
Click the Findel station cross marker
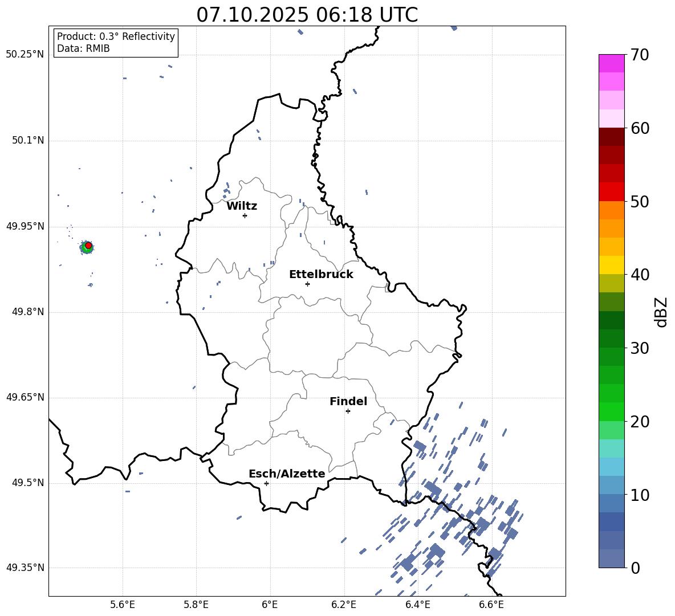pyautogui.click(x=348, y=411)
